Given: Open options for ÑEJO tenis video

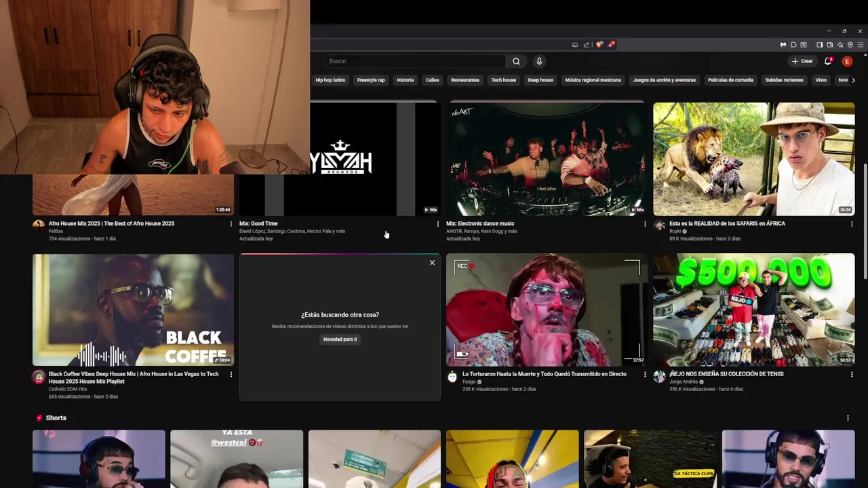Looking at the screenshot, I should point(852,374).
